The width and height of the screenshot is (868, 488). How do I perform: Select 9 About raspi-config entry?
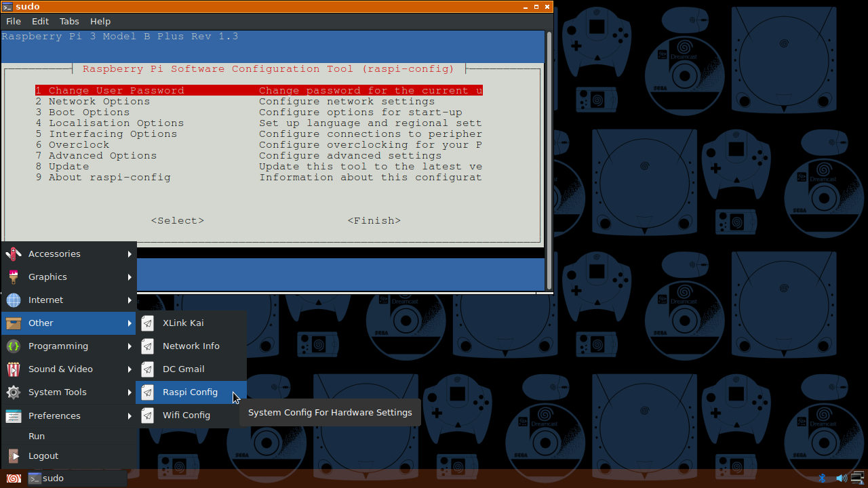point(259,178)
